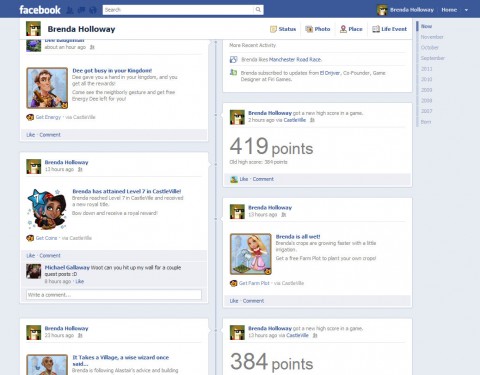The image size is (480, 375).
Task: Click the Dee knight thumbnail image
Action: [x=47, y=88]
